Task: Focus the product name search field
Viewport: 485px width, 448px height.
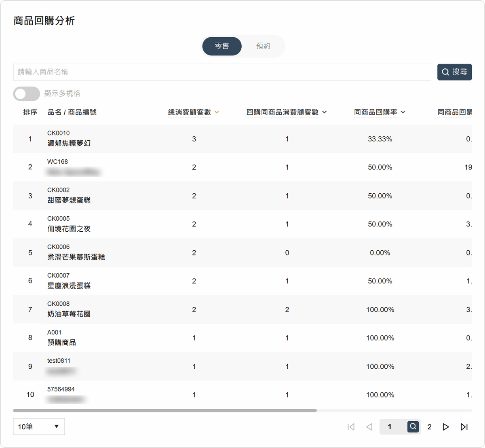Action: pos(222,72)
